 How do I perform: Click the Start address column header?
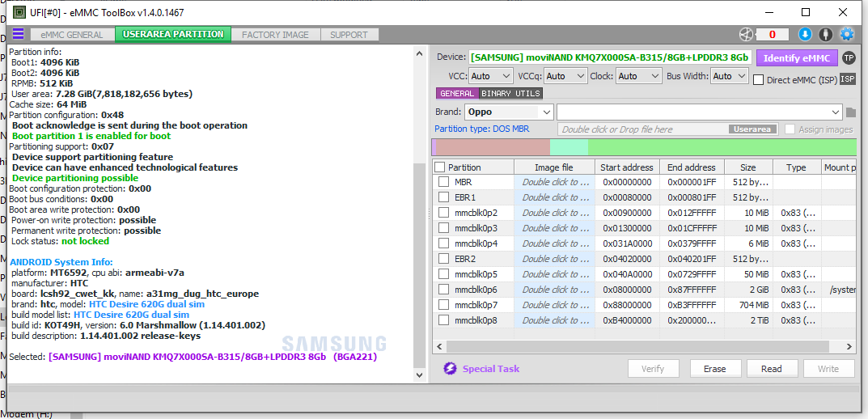tap(627, 167)
